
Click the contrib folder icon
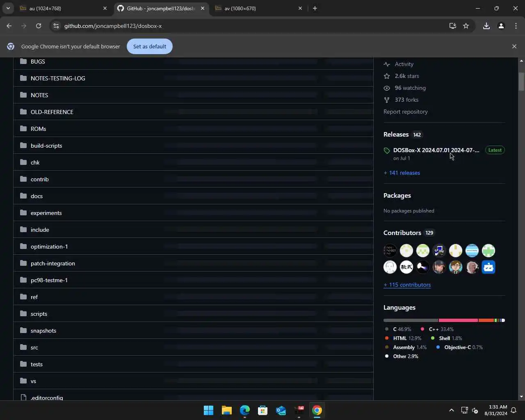coord(23,179)
